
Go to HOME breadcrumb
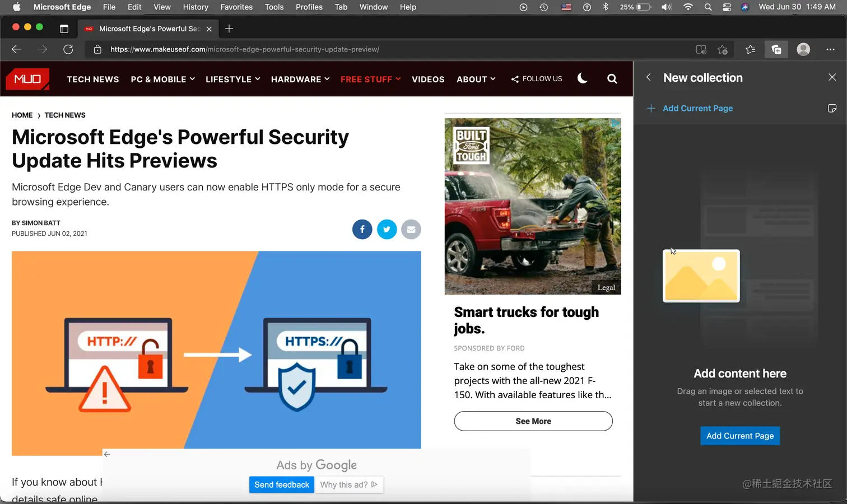[22, 115]
